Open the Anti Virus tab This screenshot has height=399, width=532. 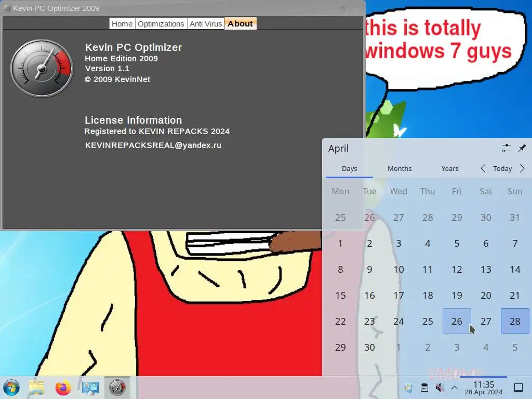coord(206,24)
